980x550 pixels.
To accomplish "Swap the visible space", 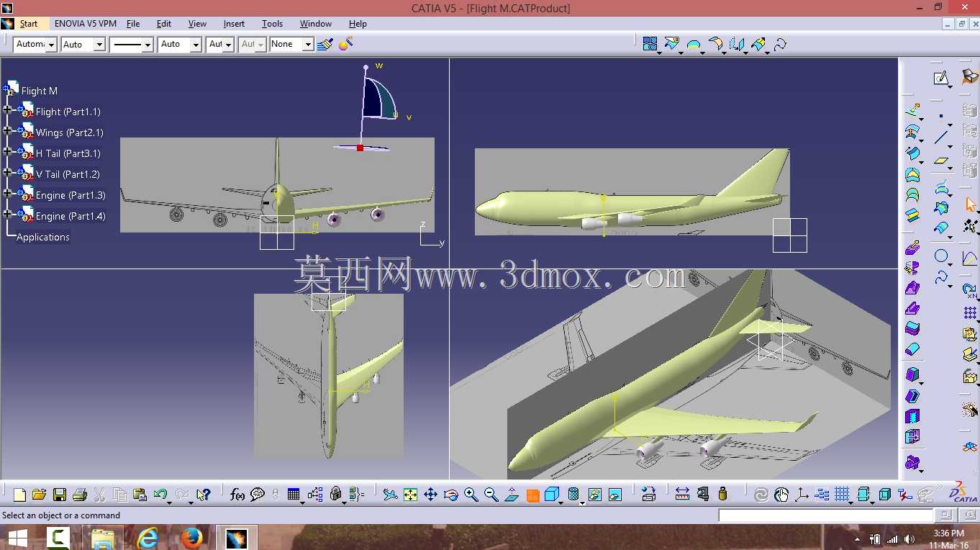I will point(614,495).
